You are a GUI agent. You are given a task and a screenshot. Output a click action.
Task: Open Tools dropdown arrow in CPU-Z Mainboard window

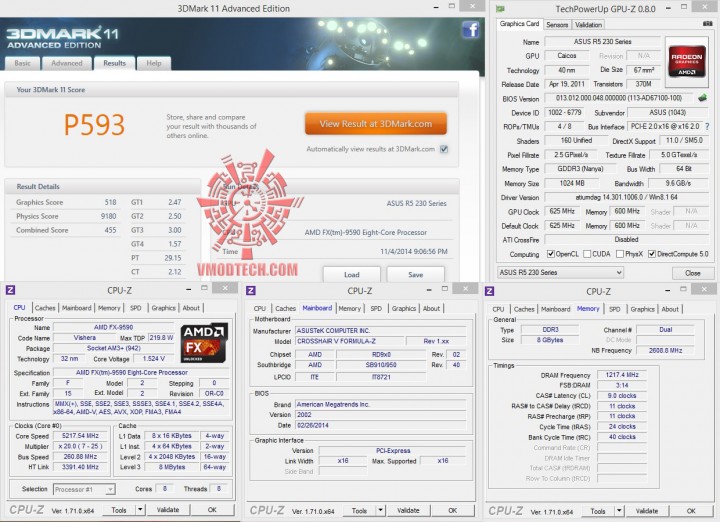(x=380, y=510)
